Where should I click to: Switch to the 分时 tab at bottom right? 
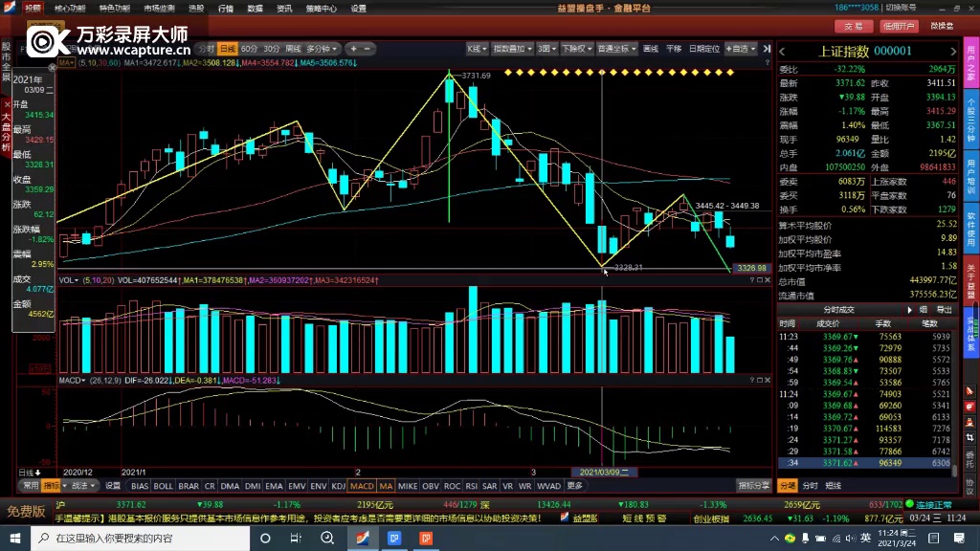(x=811, y=486)
